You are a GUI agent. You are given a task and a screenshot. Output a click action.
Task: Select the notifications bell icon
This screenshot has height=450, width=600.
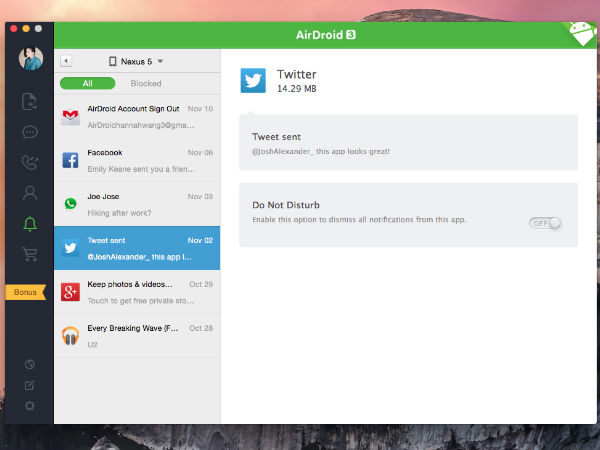(x=30, y=224)
